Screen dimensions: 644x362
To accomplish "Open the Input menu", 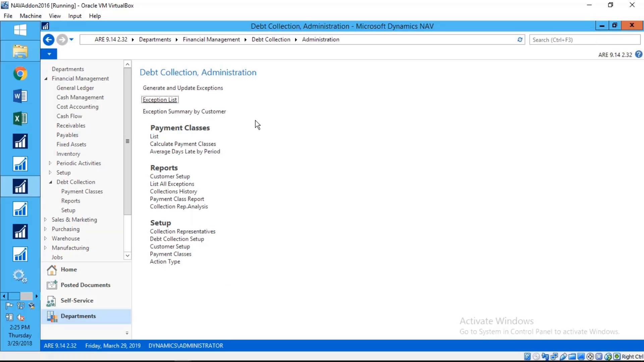I will click(74, 16).
